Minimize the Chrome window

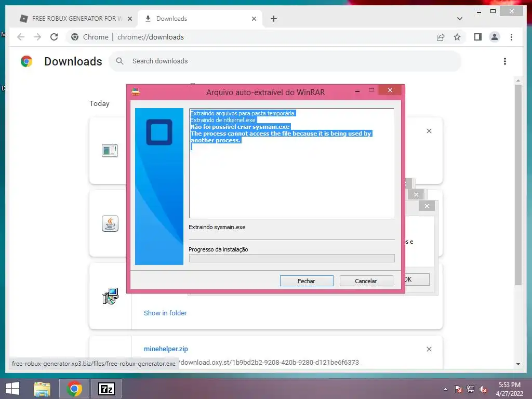coord(478,11)
